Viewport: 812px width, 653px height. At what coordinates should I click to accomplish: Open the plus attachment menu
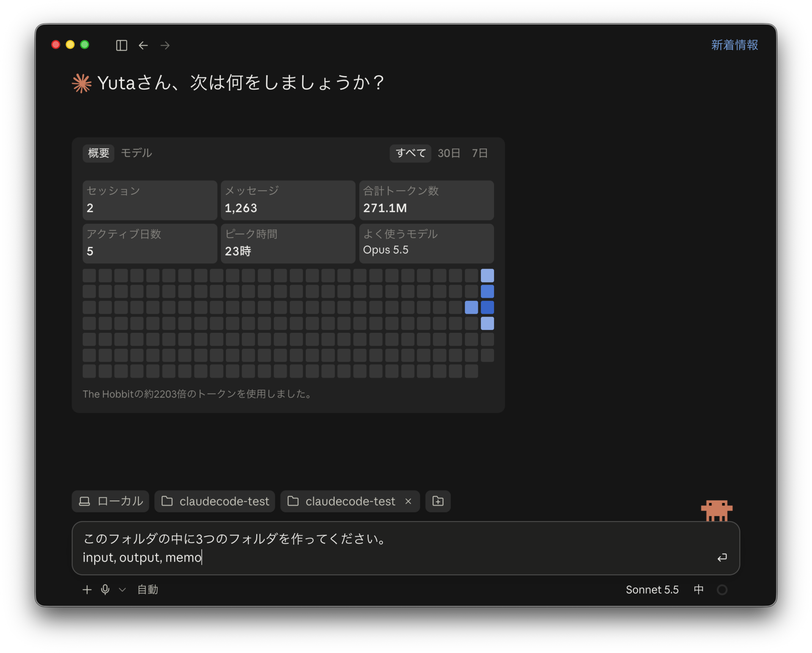coord(87,590)
